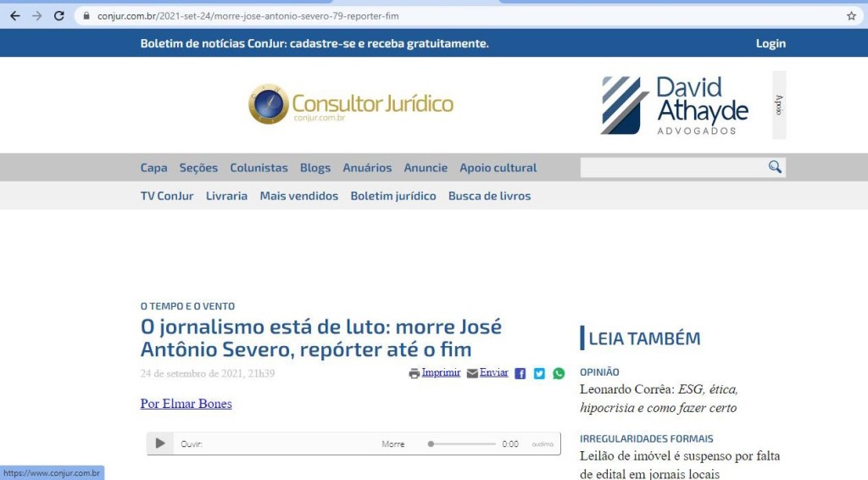Play the article audio
This screenshot has width=868, height=480.
pyautogui.click(x=159, y=444)
